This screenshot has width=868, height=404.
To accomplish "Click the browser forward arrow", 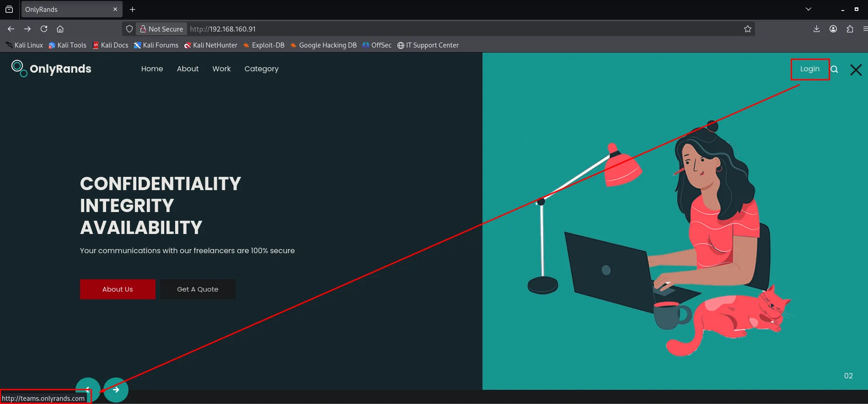I will [27, 29].
